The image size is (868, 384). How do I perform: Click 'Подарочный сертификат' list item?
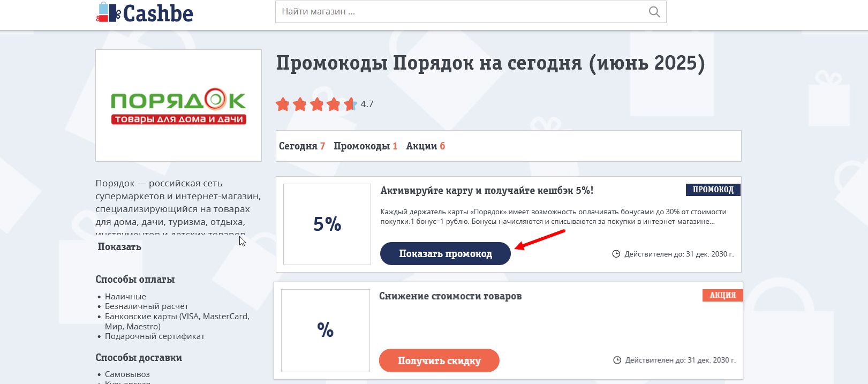155,336
